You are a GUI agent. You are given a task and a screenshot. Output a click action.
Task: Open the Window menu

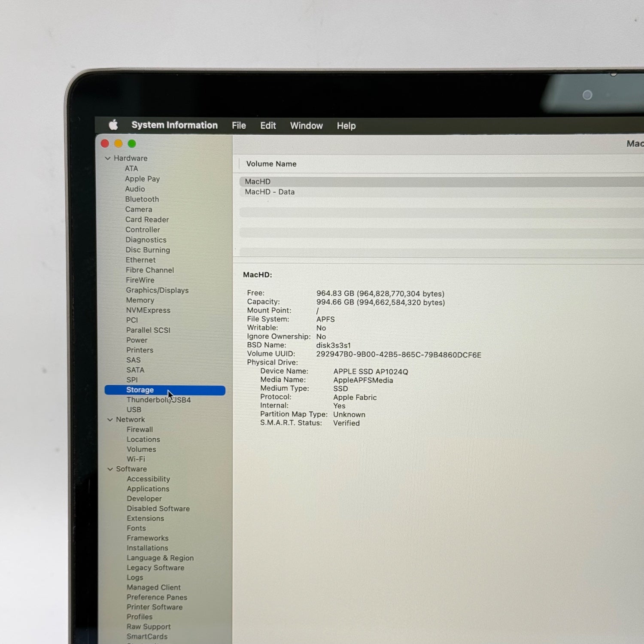(306, 126)
